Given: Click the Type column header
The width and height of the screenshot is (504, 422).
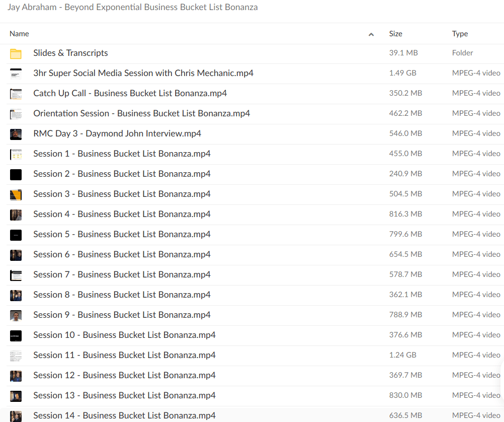Looking at the screenshot, I should coord(460,34).
